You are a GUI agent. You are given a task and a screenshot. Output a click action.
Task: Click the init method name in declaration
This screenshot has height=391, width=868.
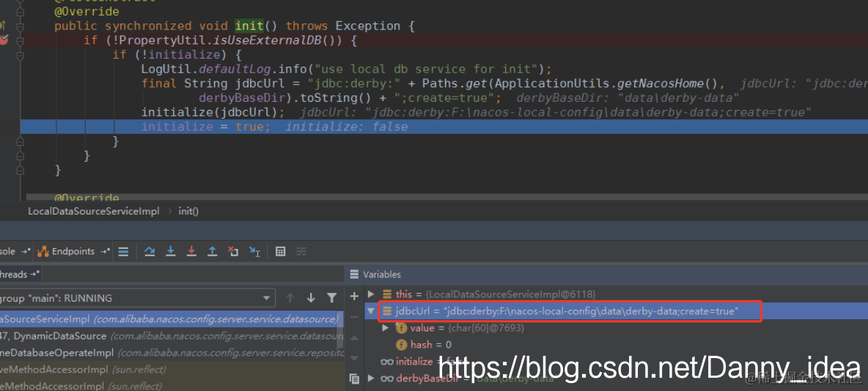pyautogui.click(x=249, y=26)
